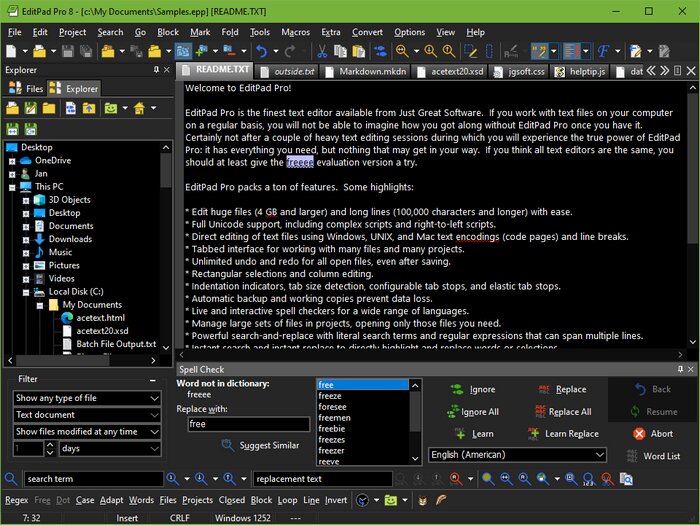Open the Macros menu

click(x=295, y=32)
